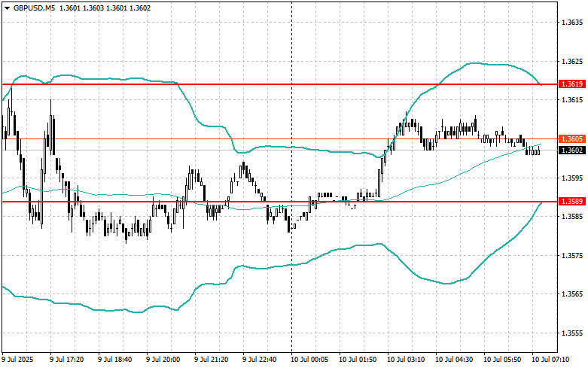Click the 1.3575 price scale value
The image size is (588, 368).
572,256
